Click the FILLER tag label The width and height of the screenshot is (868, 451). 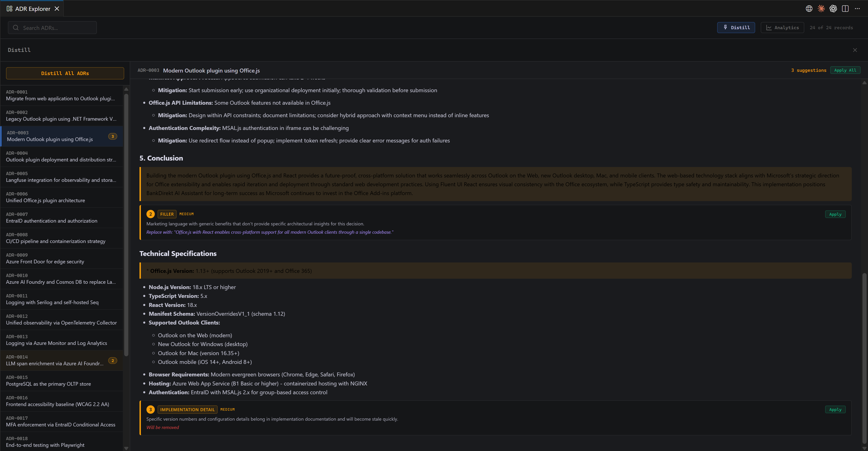point(167,214)
